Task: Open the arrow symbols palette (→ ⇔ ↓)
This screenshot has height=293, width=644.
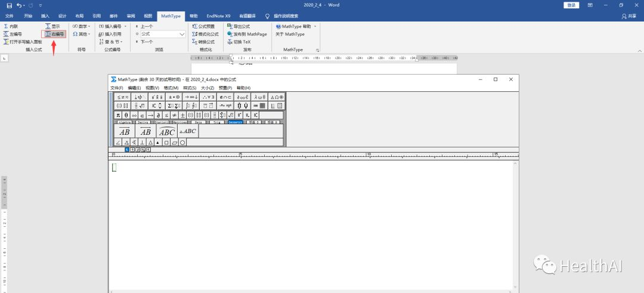Action: [x=191, y=97]
